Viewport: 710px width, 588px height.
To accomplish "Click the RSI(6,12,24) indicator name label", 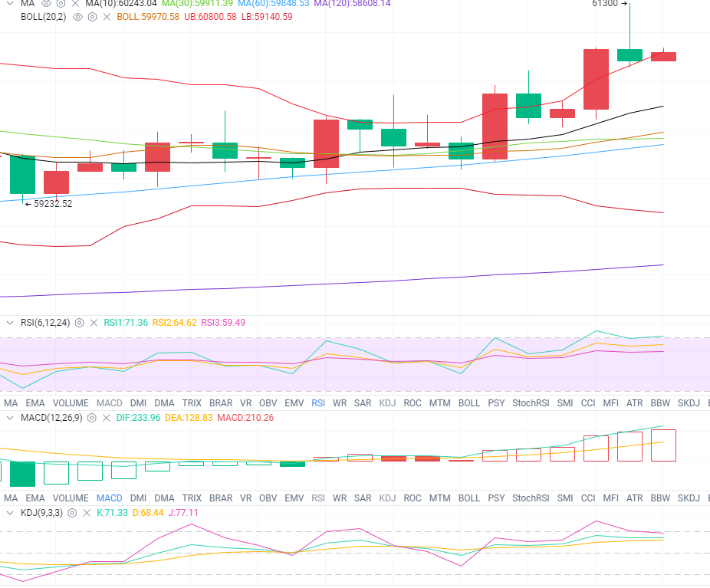I will 45,323.
